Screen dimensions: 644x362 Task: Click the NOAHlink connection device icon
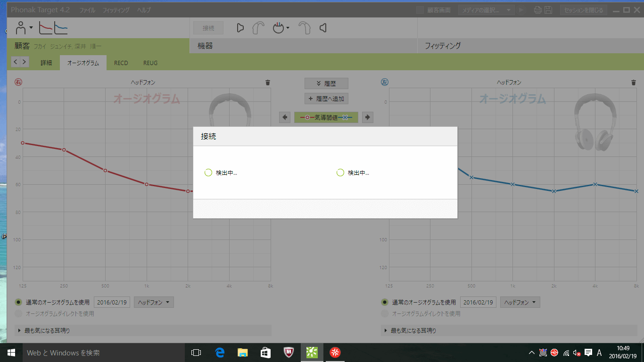click(x=279, y=28)
